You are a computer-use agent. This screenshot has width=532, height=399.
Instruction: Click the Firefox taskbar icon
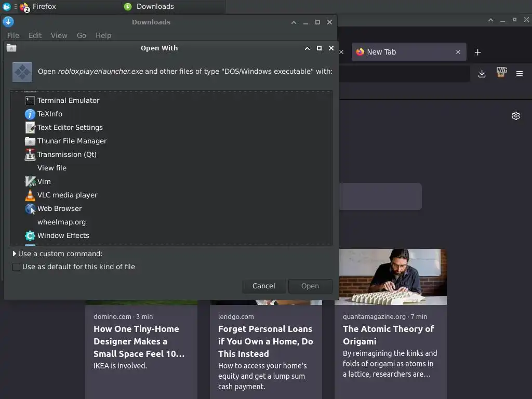click(x=24, y=7)
